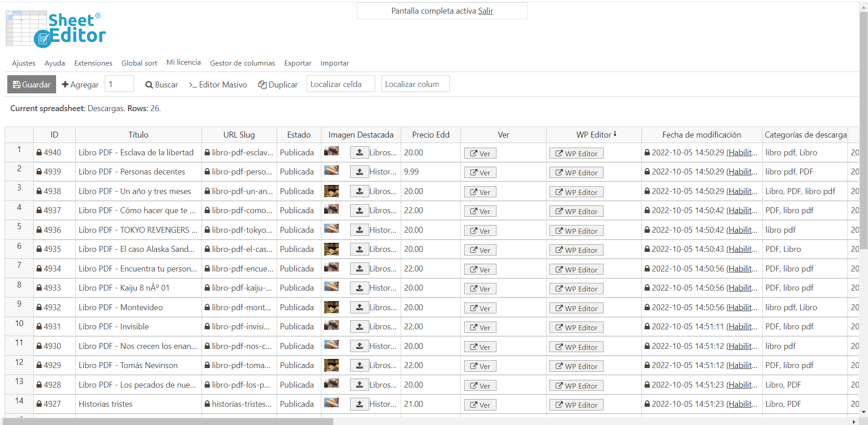Click the Sheet Editor logo
Viewport: 868px width, 425px height.
coord(56,29)
